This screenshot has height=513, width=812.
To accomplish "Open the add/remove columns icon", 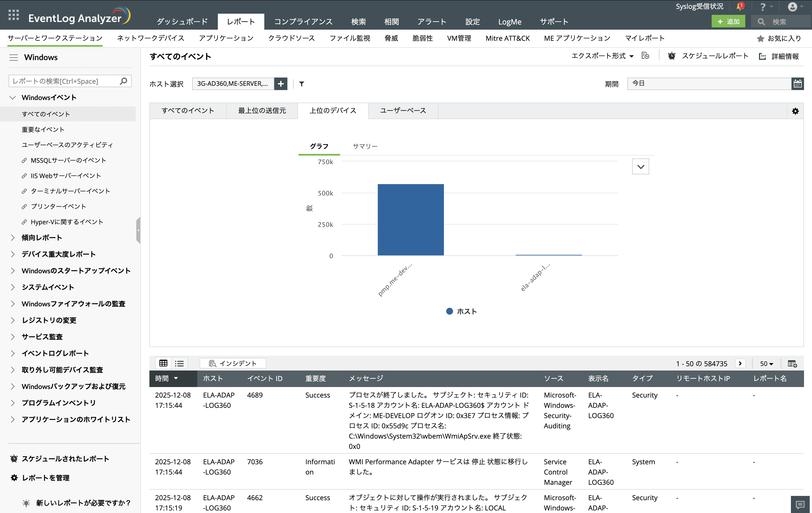I will click(792, 364).
